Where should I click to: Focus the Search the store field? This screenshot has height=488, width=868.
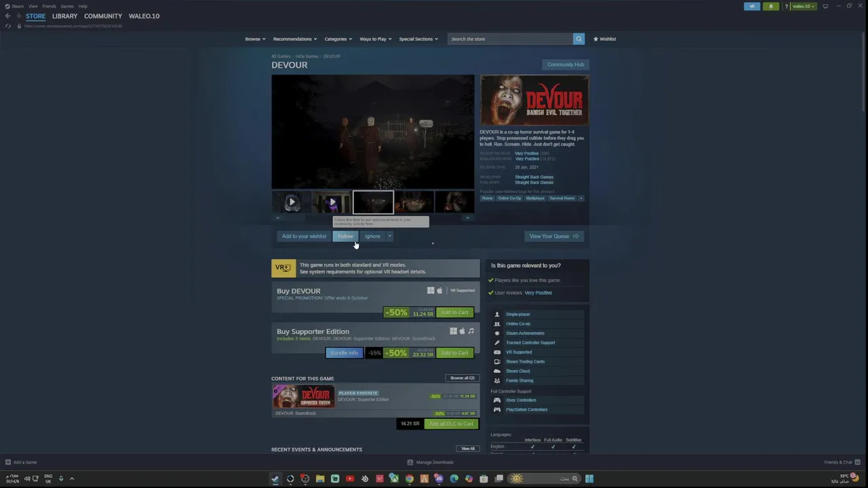coord(510,39)
